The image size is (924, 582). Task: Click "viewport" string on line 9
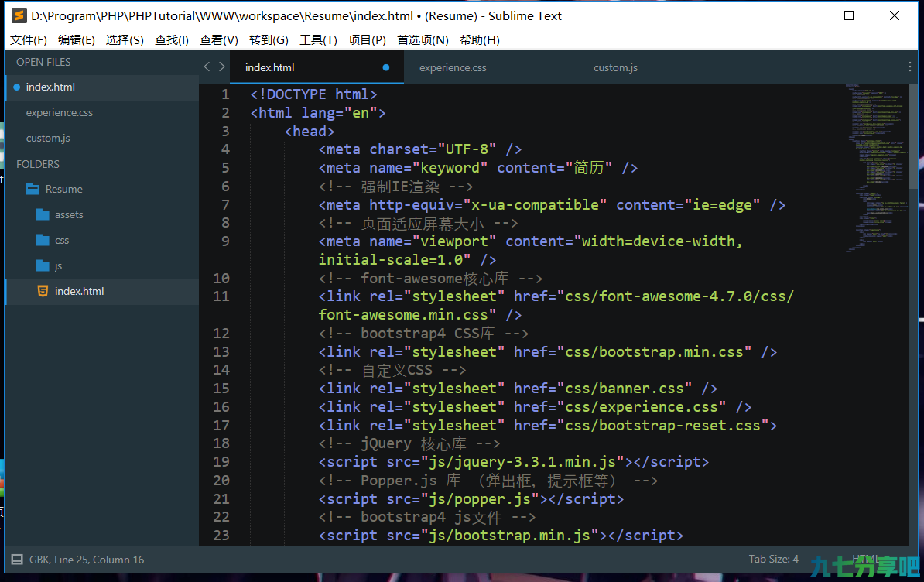pos(454,241)
